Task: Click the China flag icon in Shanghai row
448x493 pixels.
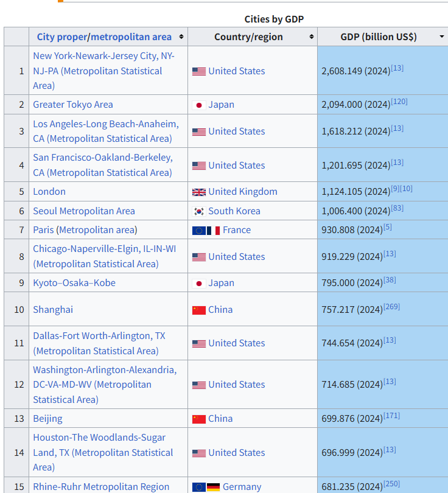Action: click(198, 310)
